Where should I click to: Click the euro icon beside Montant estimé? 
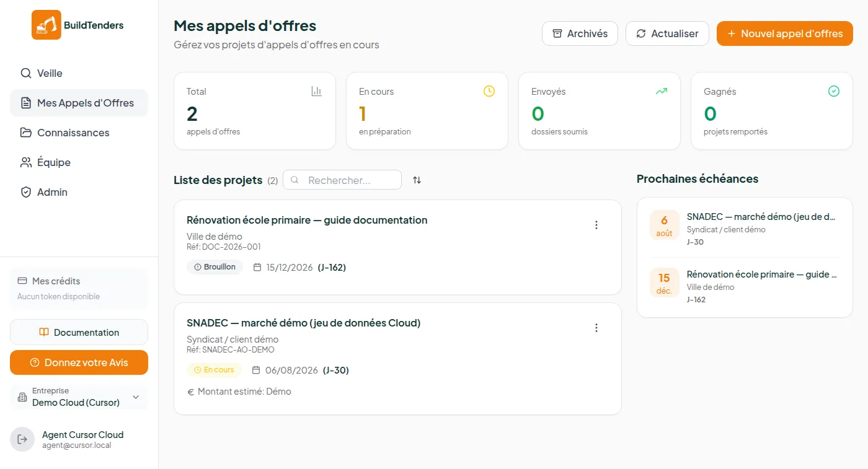point(191,392)
